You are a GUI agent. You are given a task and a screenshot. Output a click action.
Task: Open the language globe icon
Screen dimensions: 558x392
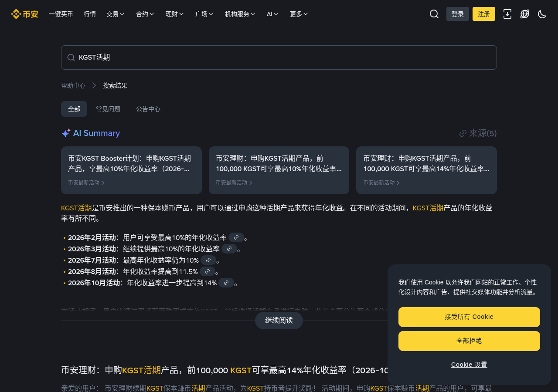[525, 14]
